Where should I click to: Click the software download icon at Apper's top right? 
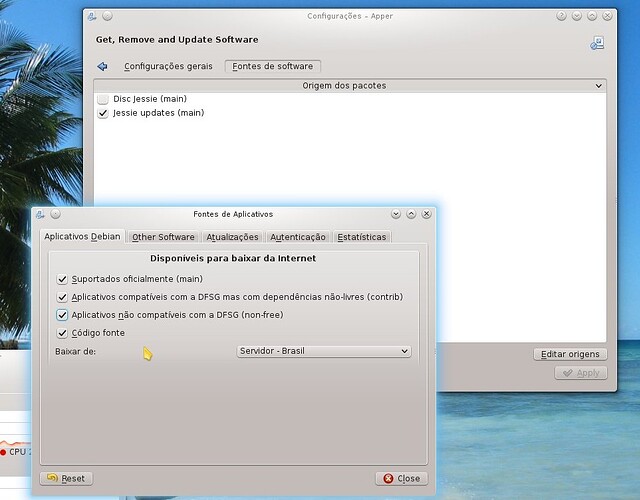click(x=597, y=43)
